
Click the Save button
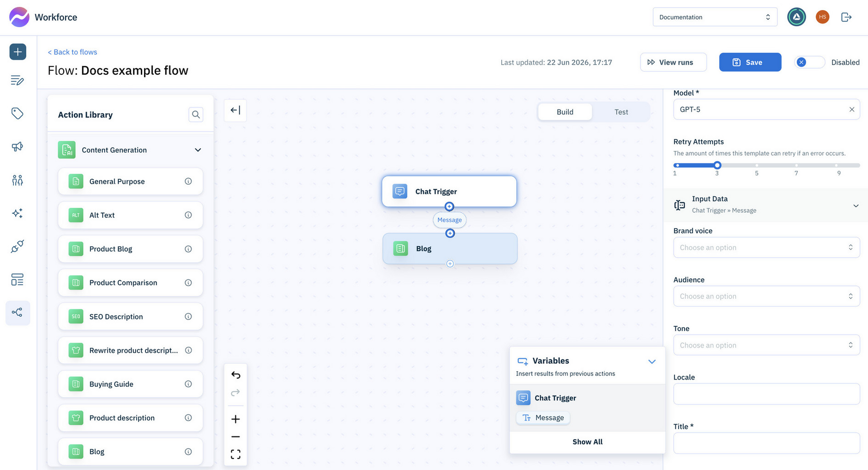[750, 62]
